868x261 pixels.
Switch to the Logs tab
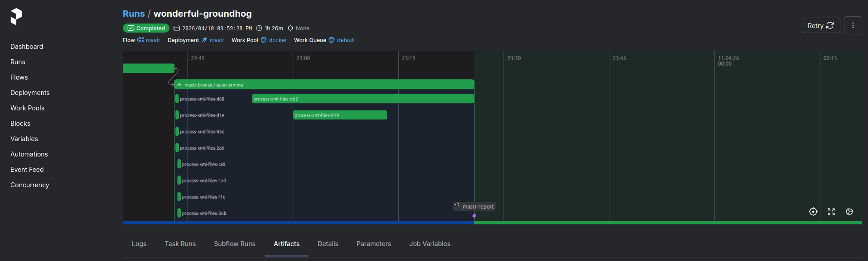point(139,244)
